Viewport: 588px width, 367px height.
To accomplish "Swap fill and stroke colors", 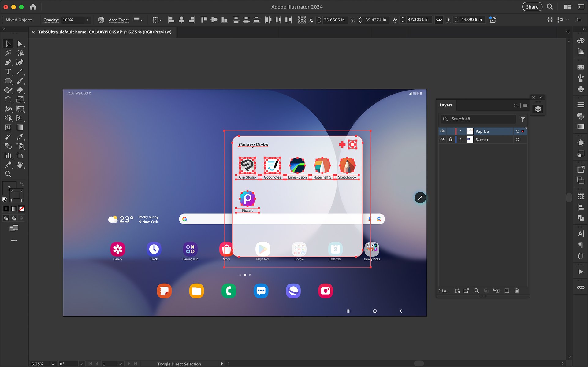I will 22,184.
